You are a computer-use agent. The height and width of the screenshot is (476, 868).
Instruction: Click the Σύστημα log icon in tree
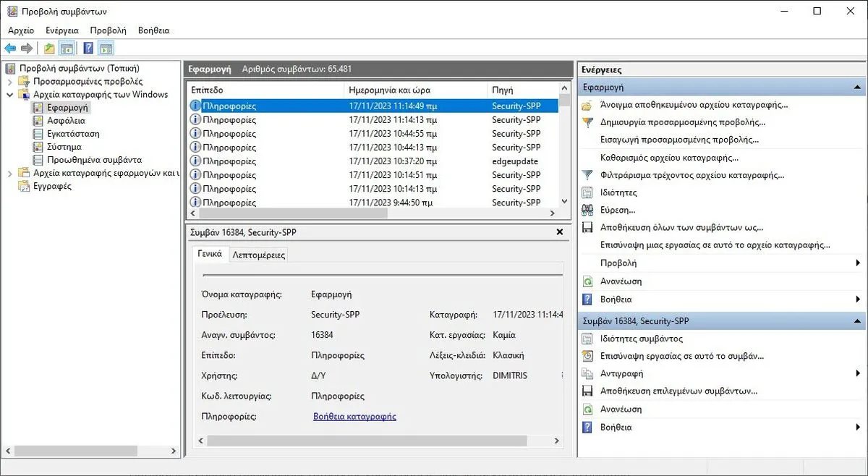(38, 147)
